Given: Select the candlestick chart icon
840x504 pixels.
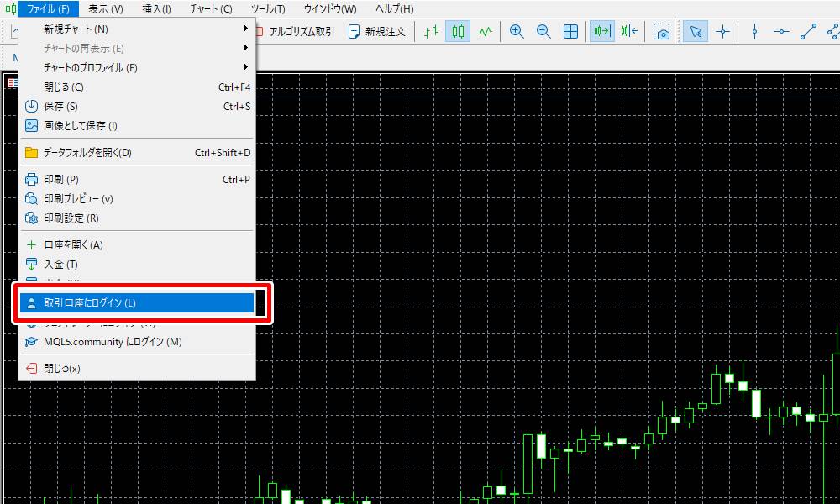Looking at the screenshot, I should pyautogui.click(x=458, y=32).
